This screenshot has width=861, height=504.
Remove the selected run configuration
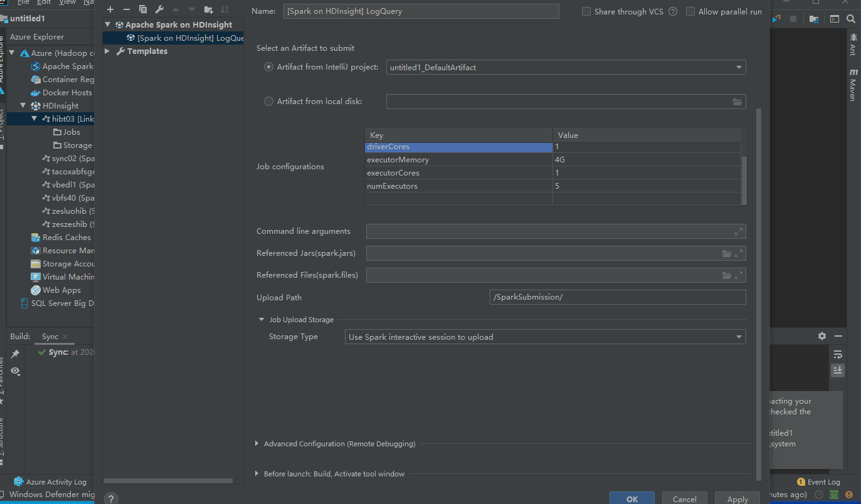coord(126,9)
